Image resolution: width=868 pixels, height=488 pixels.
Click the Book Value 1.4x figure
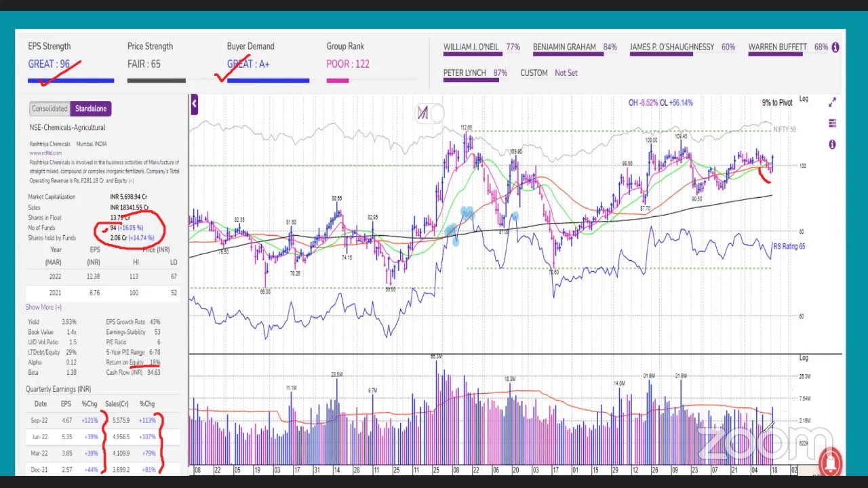pos(71,332)
